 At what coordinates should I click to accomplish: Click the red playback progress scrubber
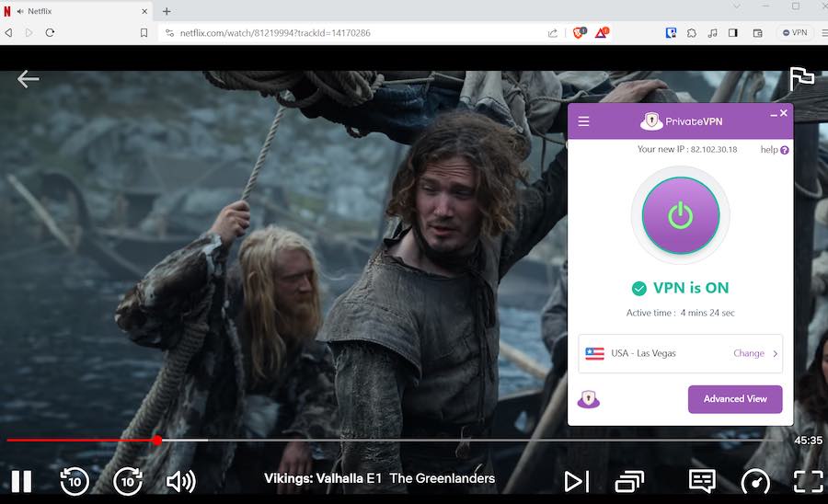tap(157, 440)
